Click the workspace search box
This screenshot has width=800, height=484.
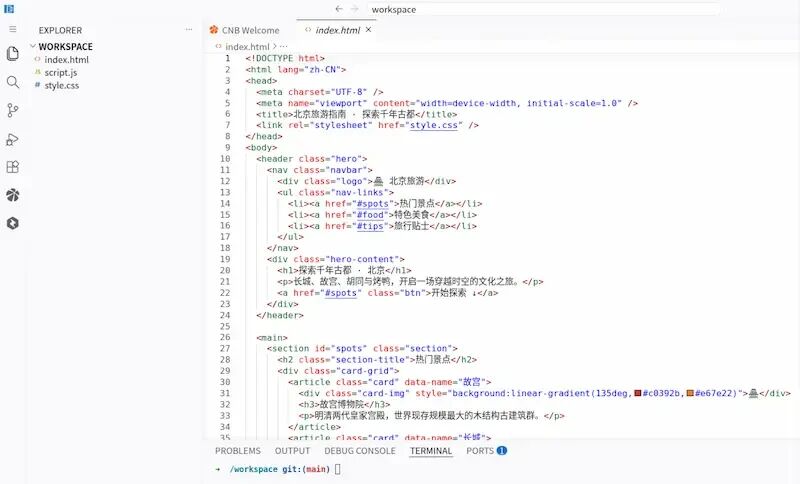(543, 9)
